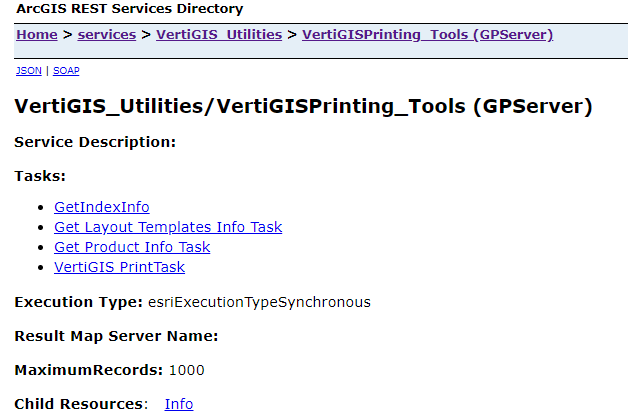The height and width of the screenshot is (417, 628).
Task: Click the MaximumRecords label
Action: point(89,370)
